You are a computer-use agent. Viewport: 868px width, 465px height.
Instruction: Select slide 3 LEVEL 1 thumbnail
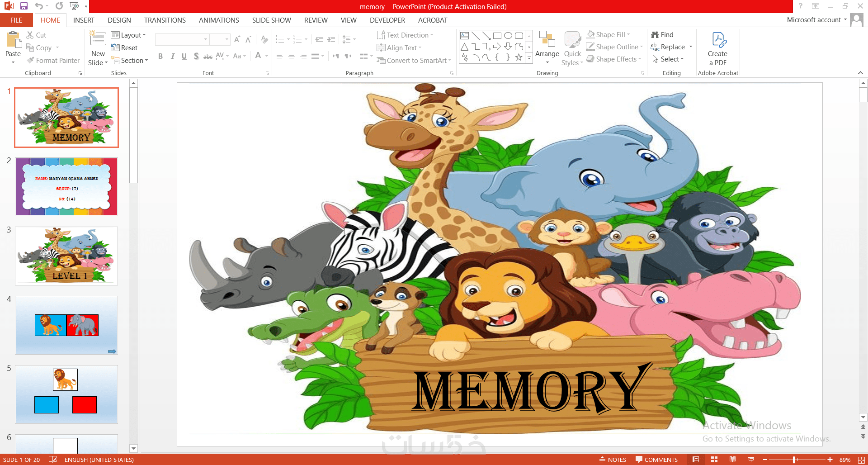66,256
